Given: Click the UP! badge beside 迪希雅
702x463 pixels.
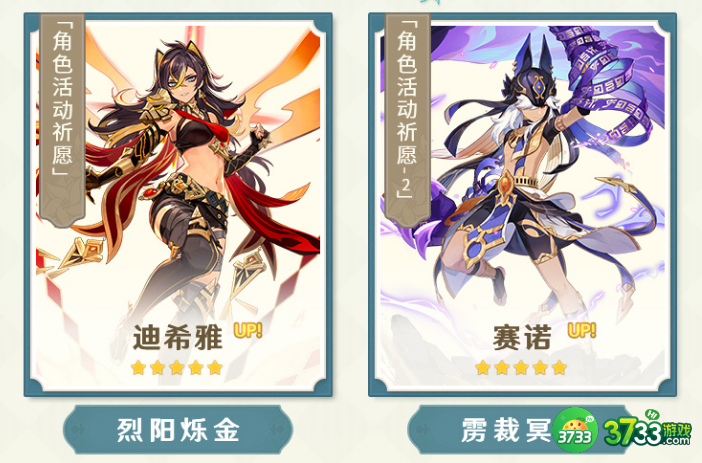Looking at the screenshot, I should click(x=248, y=330).
